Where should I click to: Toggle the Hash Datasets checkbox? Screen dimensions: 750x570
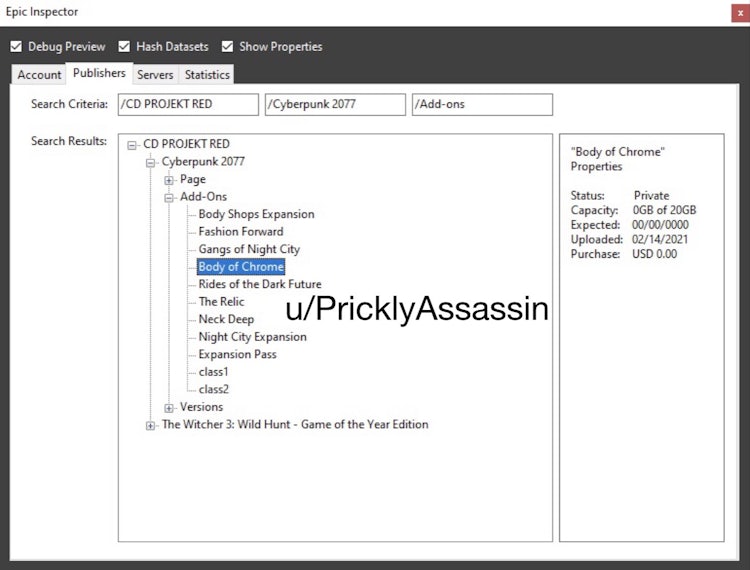tap(124, 46)
